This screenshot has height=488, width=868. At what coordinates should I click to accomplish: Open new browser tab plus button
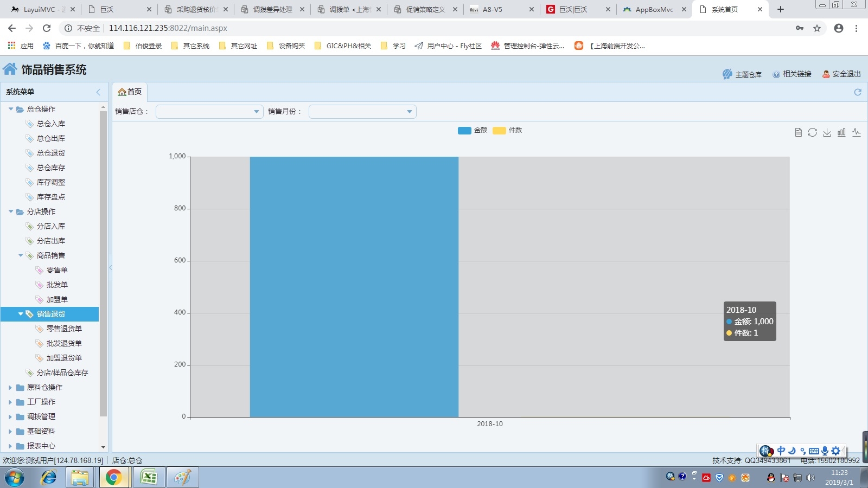point(781,9)
